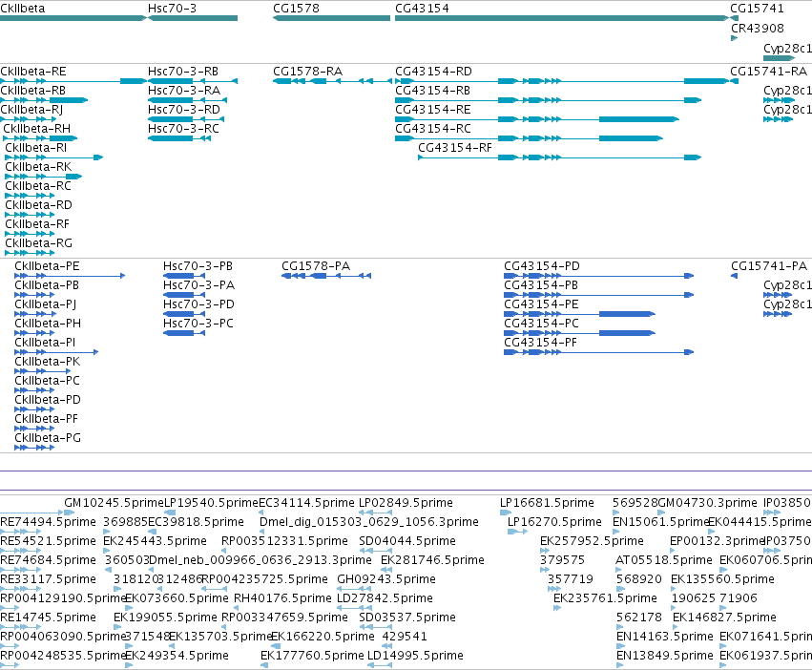
Task: Select the CkIIbeta-RD transcript
Action: [x=30, y=215]
